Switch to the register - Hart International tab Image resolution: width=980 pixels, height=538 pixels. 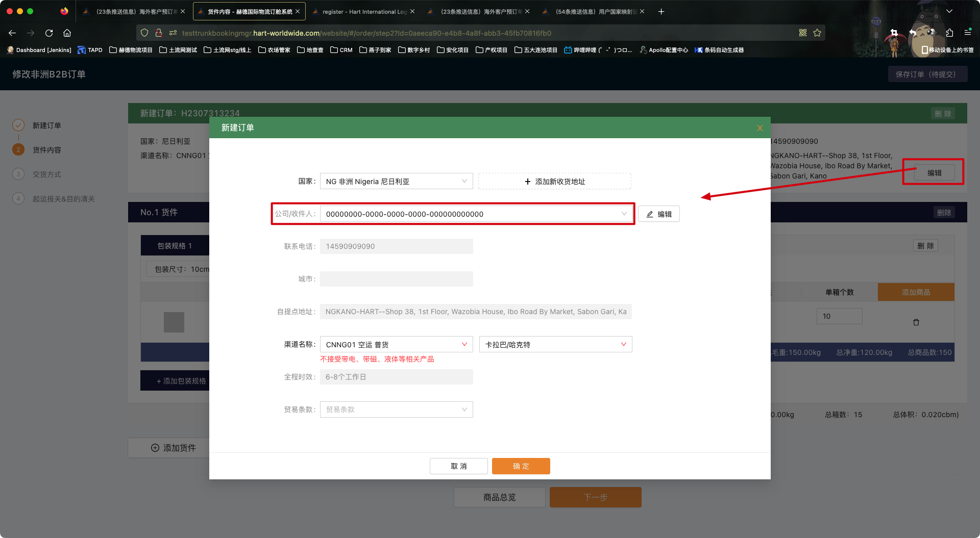pyautogui.click(x=364, y=11)
